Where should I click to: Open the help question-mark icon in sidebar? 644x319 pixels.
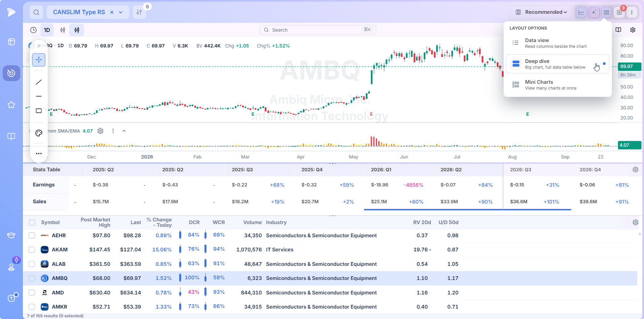(11, 298)
